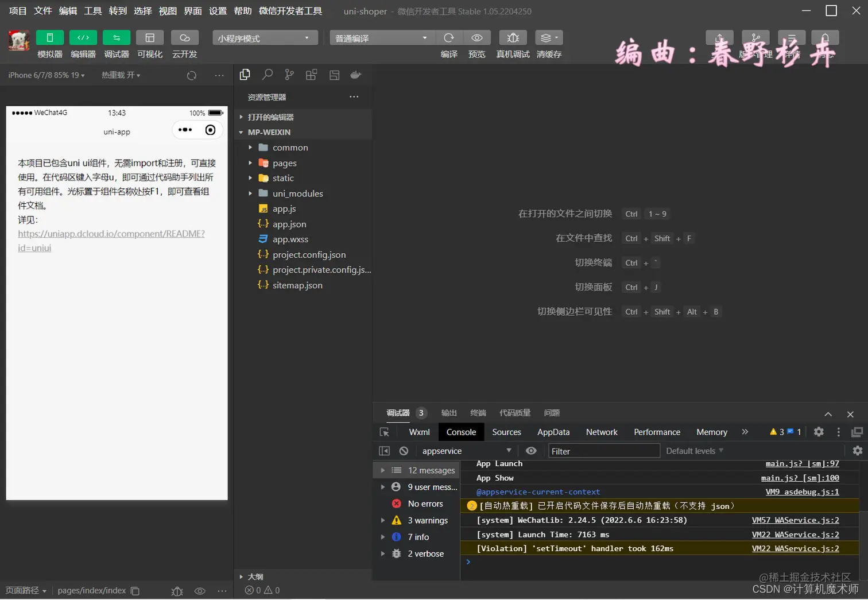Click the split editor layout icon

click(x=334, y=75)
